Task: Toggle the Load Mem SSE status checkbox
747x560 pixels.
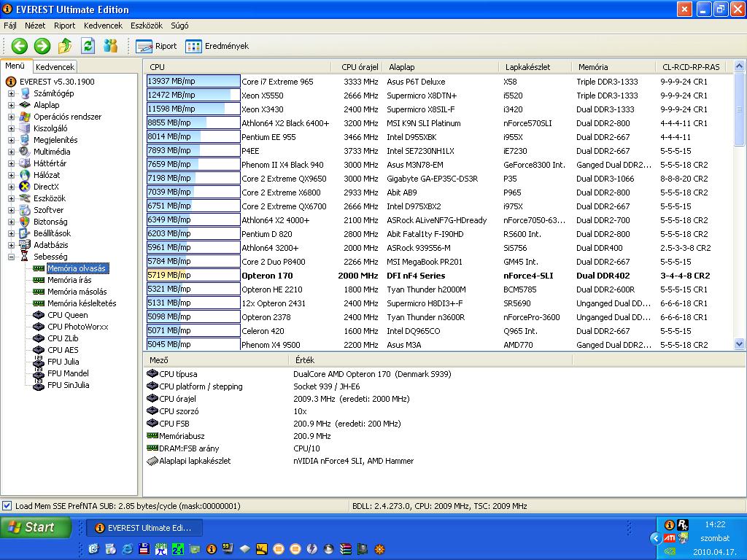Action: (x=7, y=506)
